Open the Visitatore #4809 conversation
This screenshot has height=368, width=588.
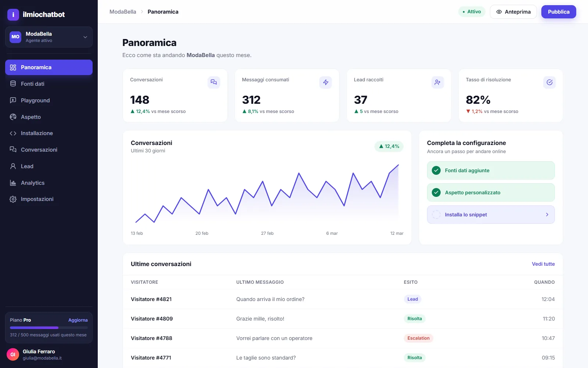(x=343, y=319)
